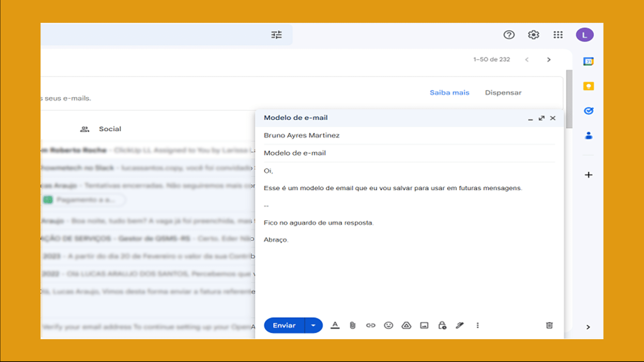Open the signature pen tool
Image resolution: width=644 pixels, height=362 pixels.
(x=460, y=325)
